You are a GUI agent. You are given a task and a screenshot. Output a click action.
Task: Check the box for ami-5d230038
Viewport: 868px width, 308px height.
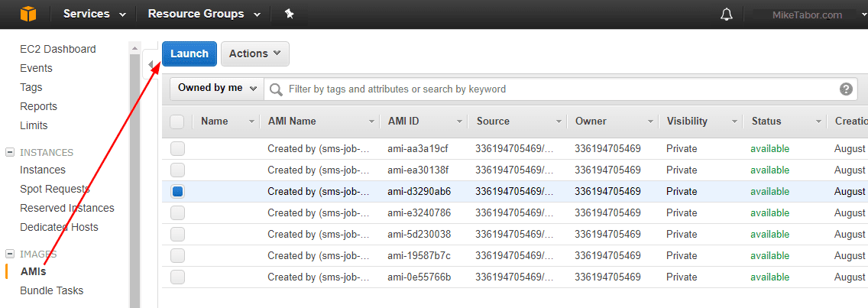tap(177, 235)
